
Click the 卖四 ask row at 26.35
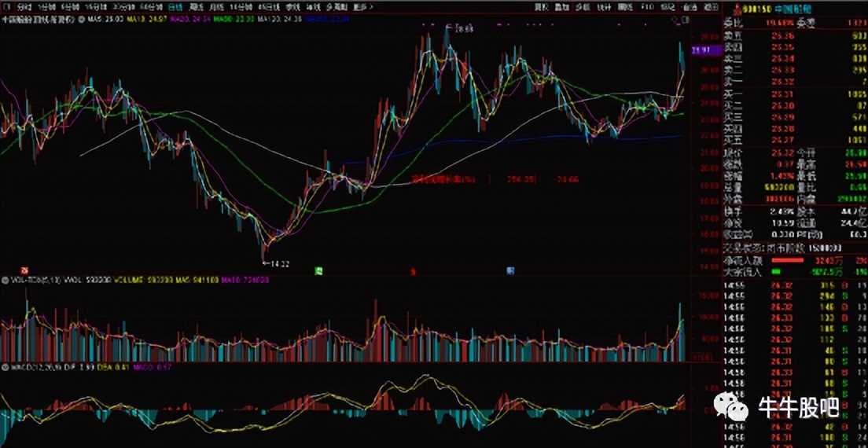coord(794,47)
